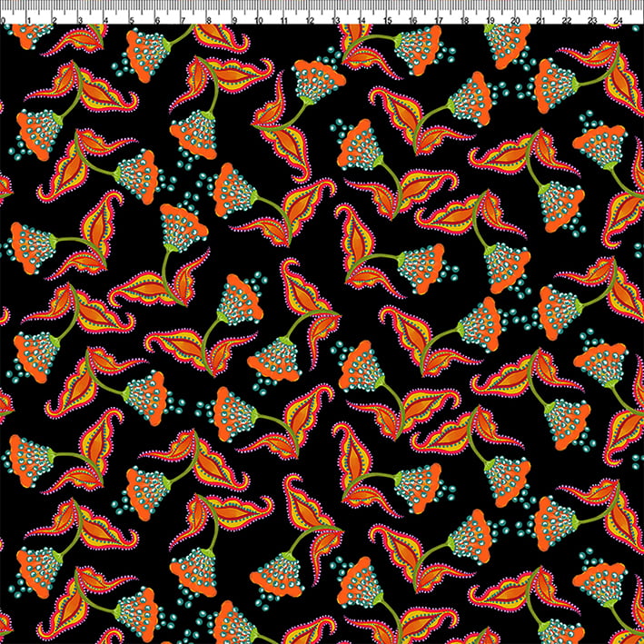Select the "18" ruler number
Screen dimensions: 644x644
[x=464, y=21]
